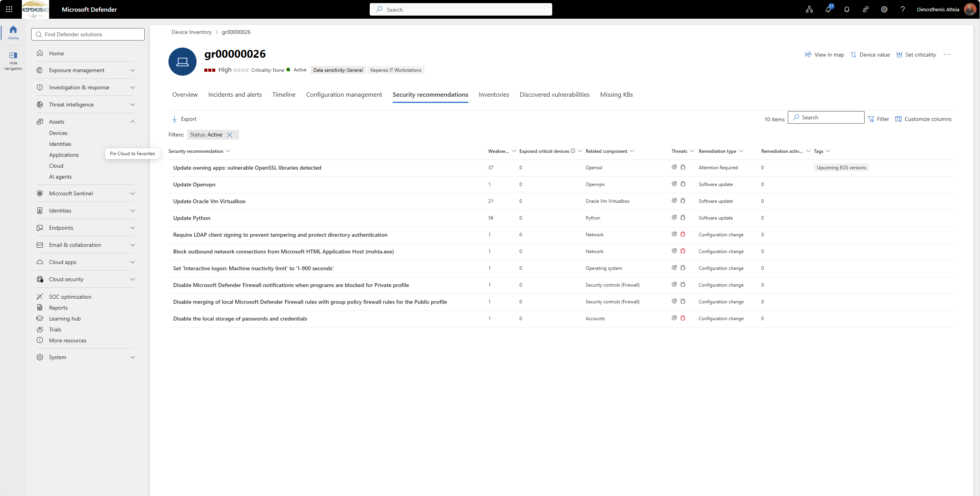Switch to Incidents and alerts tab
This screenshot has width=980, height=496.
point(235,95)
